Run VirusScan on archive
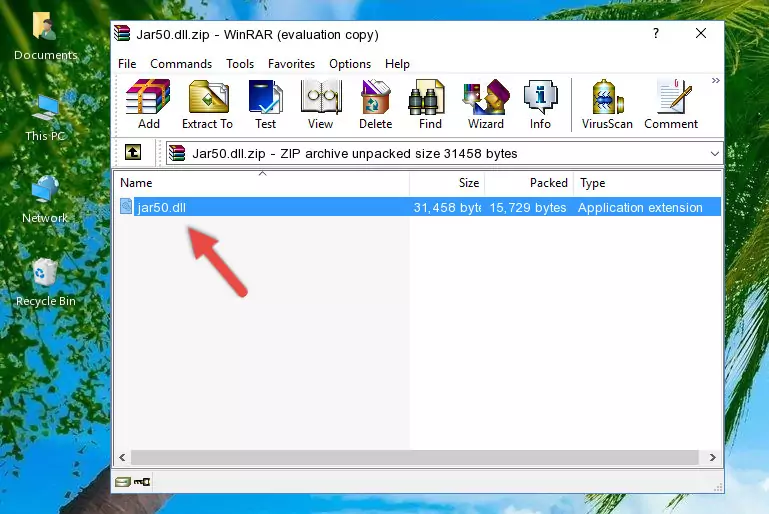Screen dimensions: 769x514 coord(607,104)
